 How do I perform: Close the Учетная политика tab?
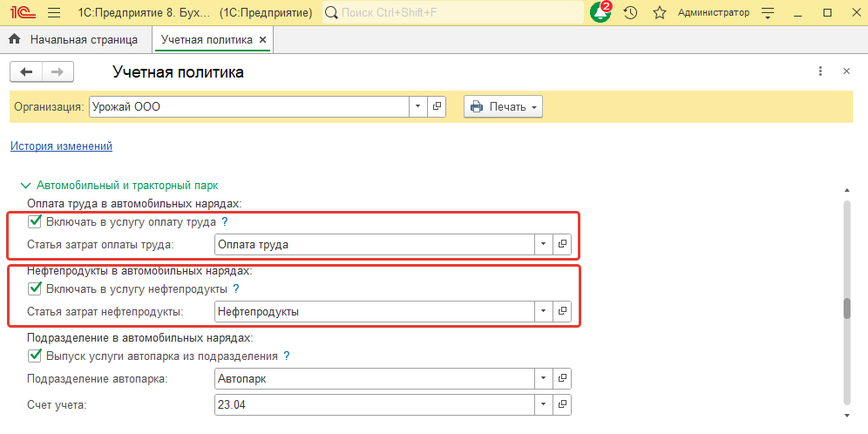click(x=263, y=40)
